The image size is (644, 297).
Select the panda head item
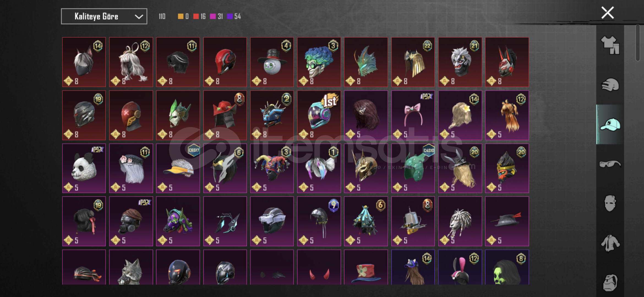tap(84, 168)
